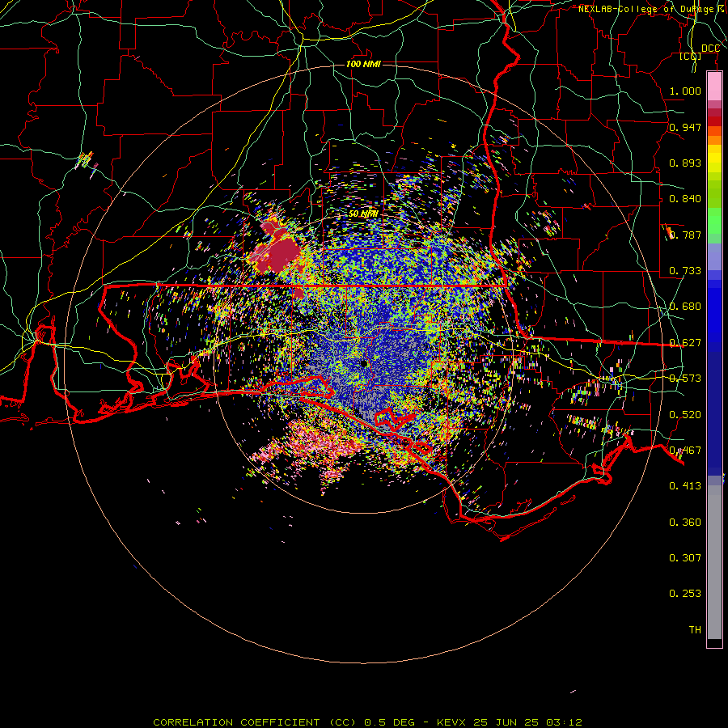Click the 0.520 value on the color scale
728x728 pixels.
[685, 415]
